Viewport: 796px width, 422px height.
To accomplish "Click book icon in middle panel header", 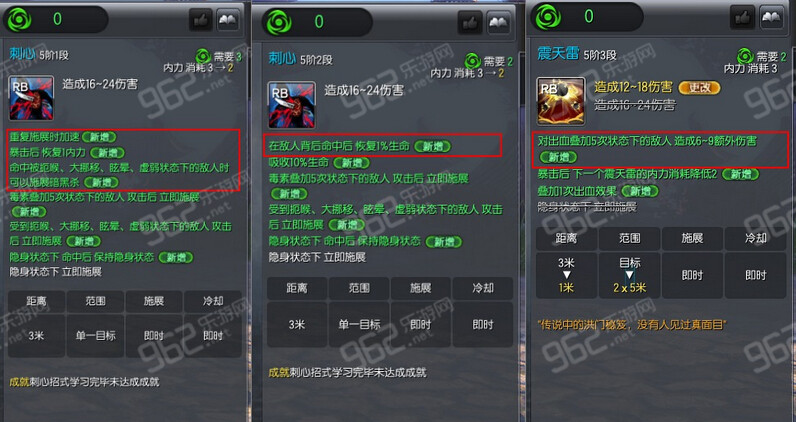I will tap(498, 22).
